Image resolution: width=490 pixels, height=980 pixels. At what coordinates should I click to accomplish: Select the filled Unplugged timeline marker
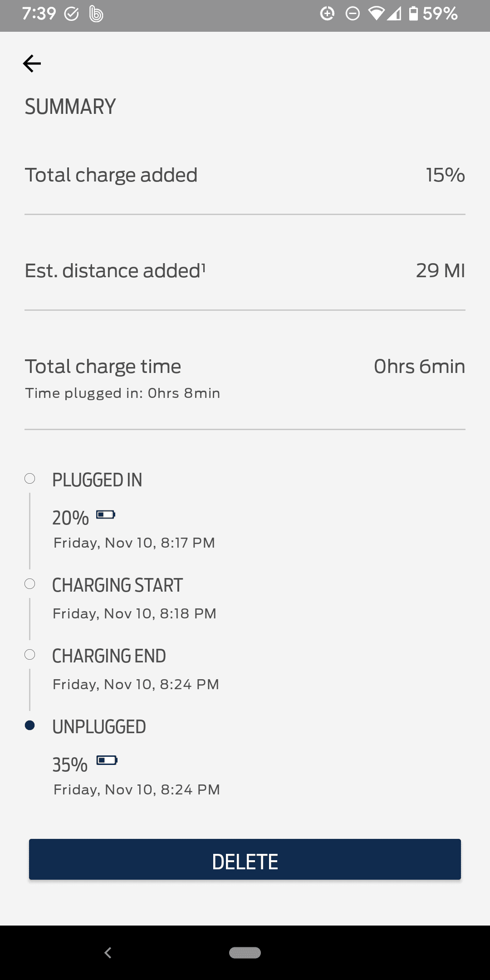(x=30, y=725)
